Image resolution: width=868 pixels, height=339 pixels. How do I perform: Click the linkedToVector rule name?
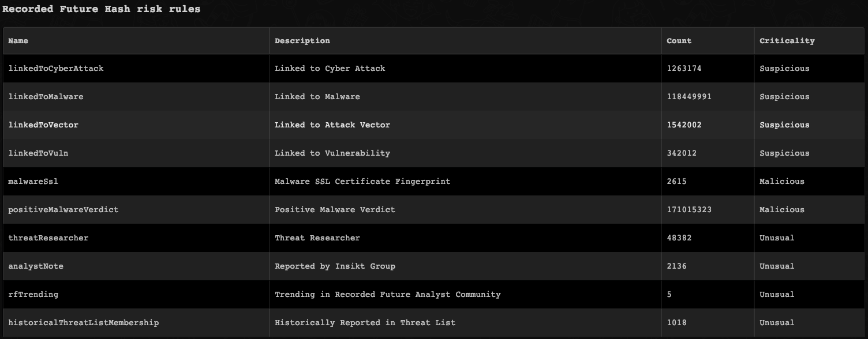click(x=43, y=125)
